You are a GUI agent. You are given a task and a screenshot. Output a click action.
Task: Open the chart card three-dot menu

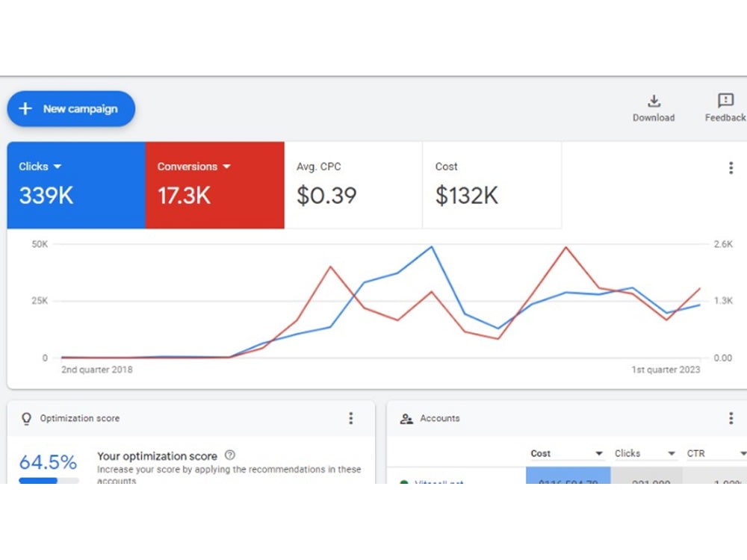tap(731, 167)
